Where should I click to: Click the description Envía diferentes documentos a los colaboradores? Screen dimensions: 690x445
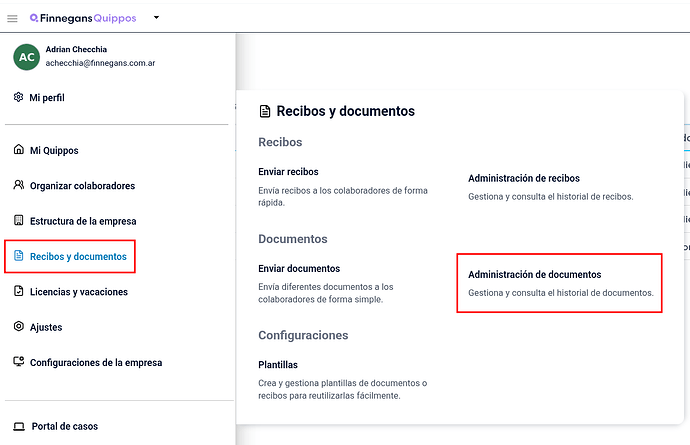pos(326,293)
